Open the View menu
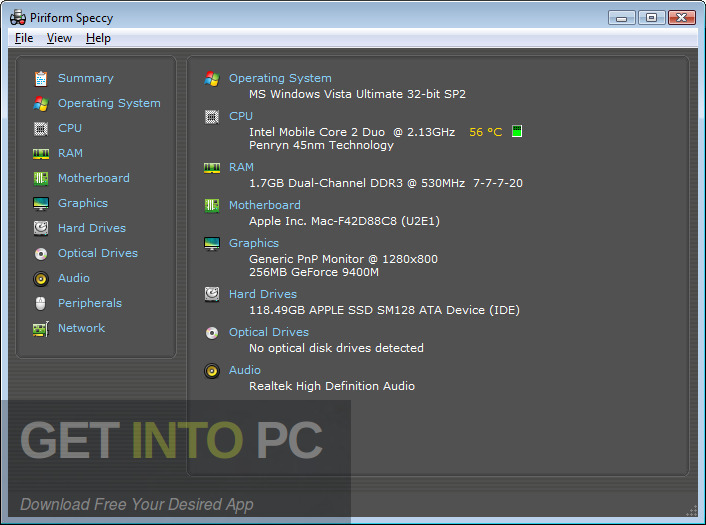706x525 pixels. tap(59, 38)
